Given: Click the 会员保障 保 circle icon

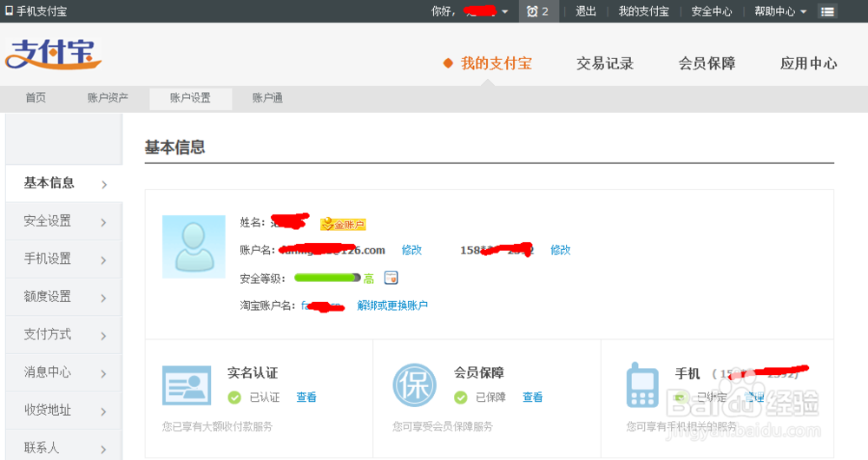Looking at the screenshot, I should click(x=415, y=385).
